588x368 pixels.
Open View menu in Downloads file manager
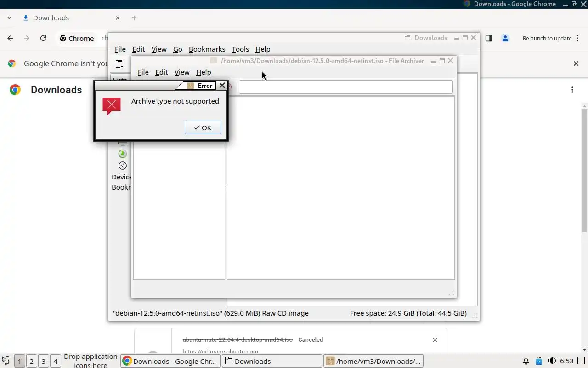click(x=159, y=49)
